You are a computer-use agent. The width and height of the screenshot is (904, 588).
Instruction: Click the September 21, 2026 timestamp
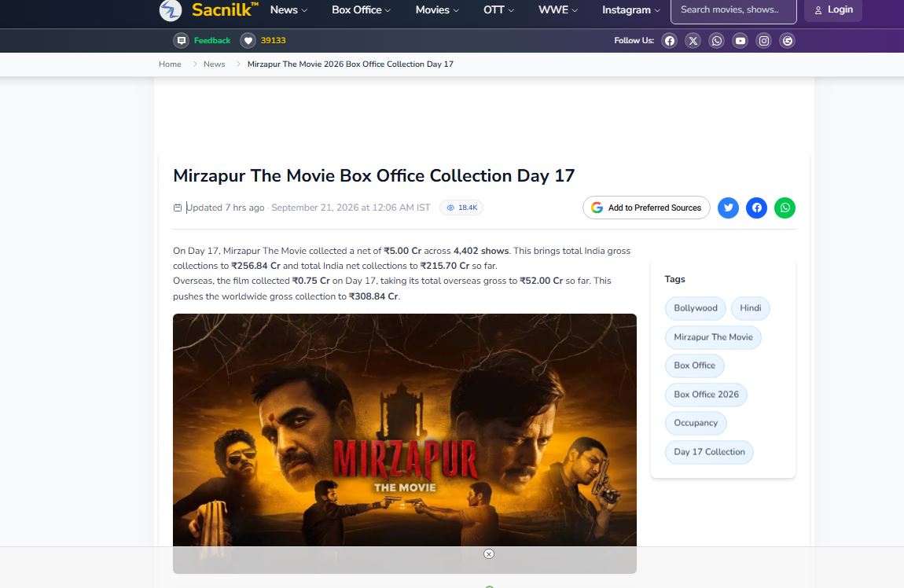point(351,208)
